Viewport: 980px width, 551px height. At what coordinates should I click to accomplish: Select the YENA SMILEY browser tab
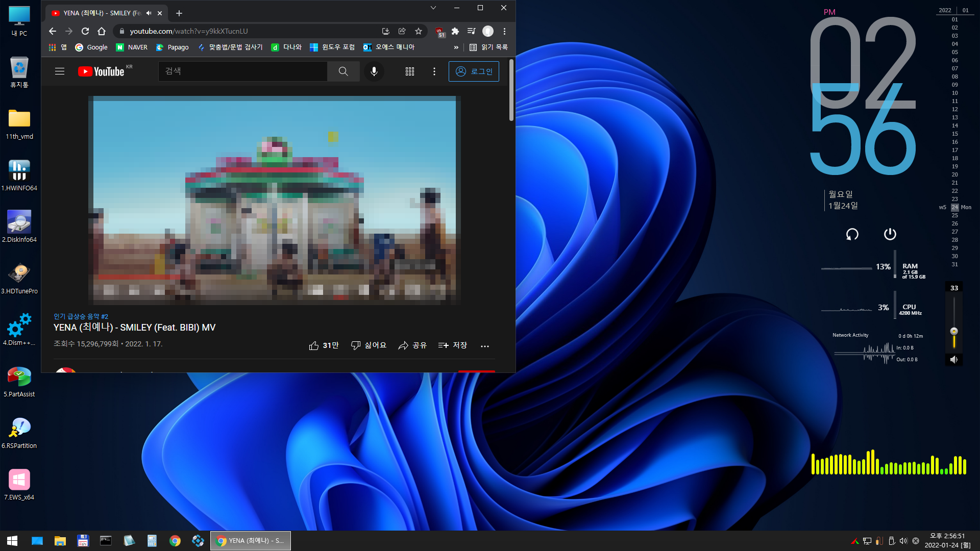[102, 13]
